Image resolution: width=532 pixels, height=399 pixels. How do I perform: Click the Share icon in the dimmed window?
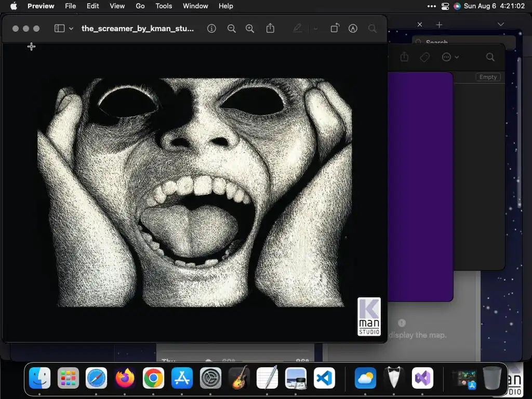coord(404,57)
